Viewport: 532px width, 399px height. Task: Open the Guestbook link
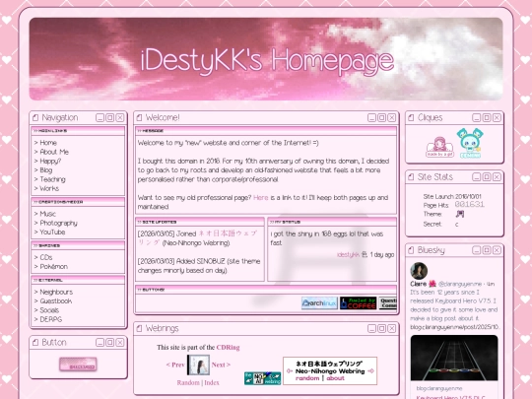56,300
